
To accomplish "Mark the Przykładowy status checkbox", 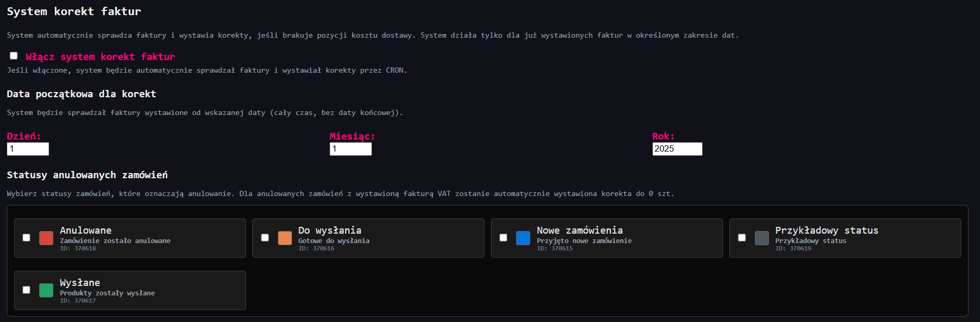I will [742, 238].
